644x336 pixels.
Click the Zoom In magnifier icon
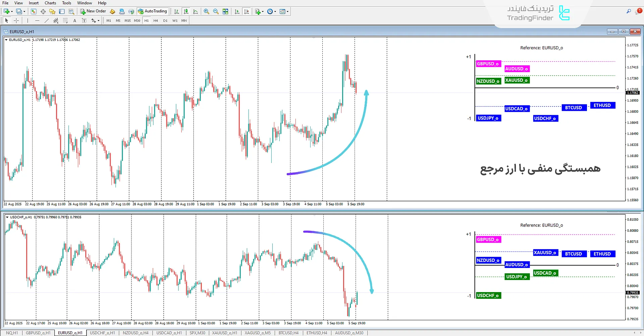point(206,11)
